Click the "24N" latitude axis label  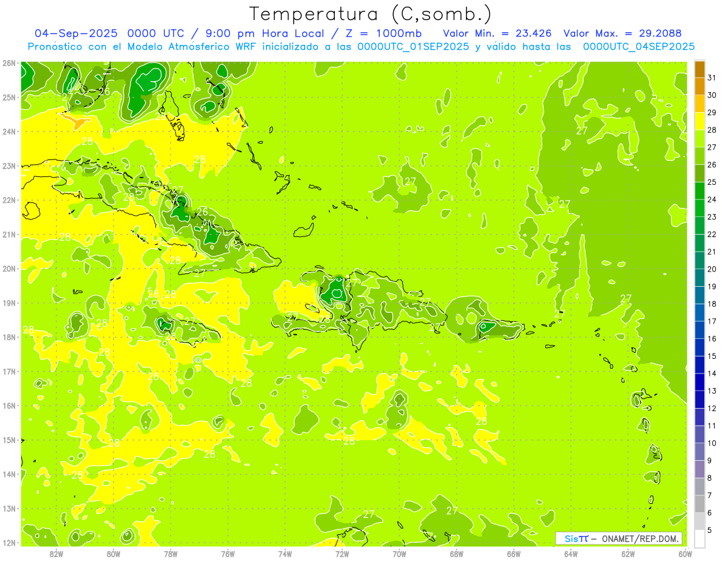point(8,132)
